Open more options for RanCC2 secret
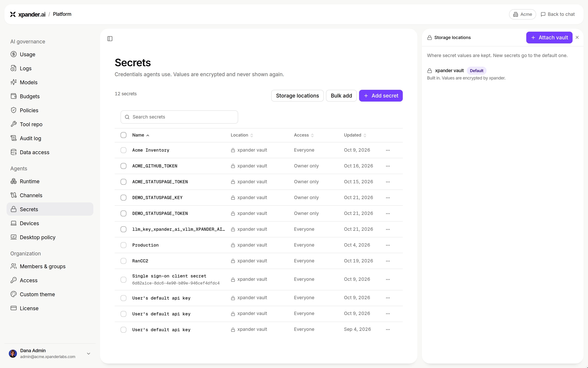The width and height of the screenshot is (588, 368). click(x=388, y=261)
